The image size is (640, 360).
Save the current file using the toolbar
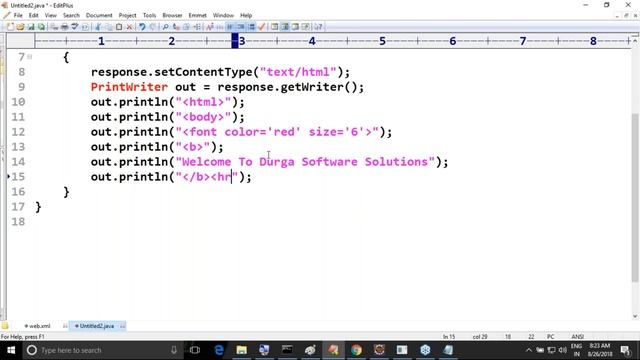pyautogui.click(x=31, y=27)
